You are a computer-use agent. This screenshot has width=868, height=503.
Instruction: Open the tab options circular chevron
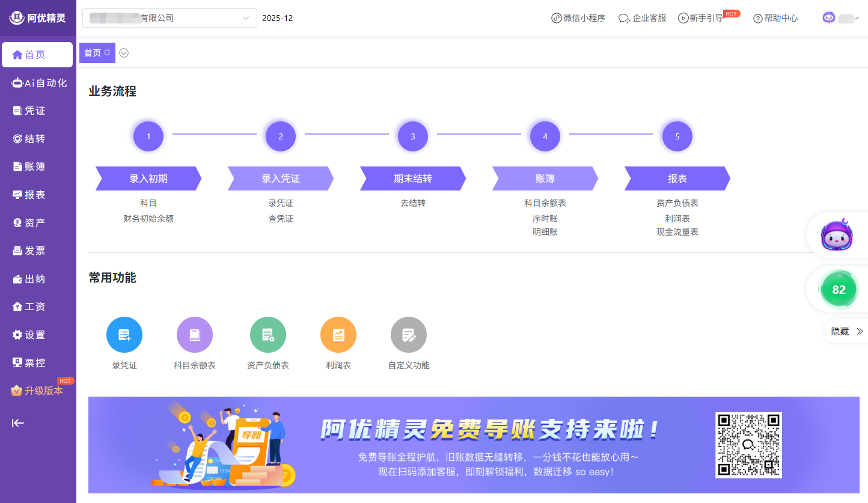(x=124, y=53)
